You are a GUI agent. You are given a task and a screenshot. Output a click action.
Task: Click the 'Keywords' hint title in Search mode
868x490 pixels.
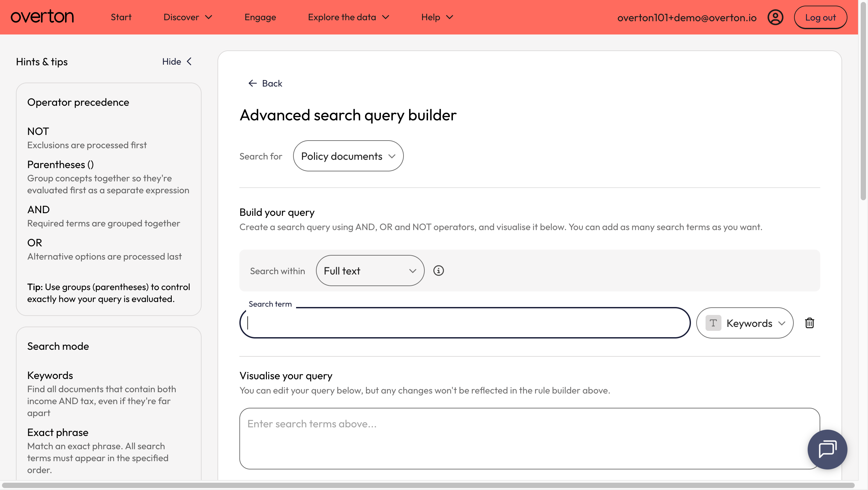click(50, 375)
